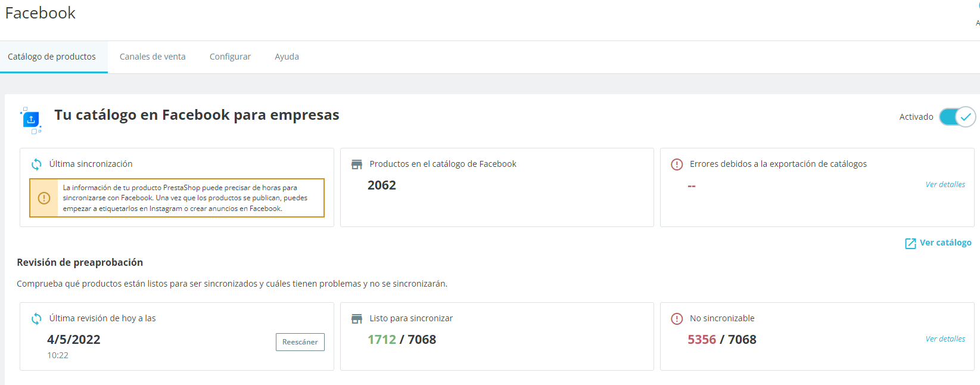Click the catalog upload icon beside the heading
The width and height of the screenshot is (980, 385).
(31, 120)
